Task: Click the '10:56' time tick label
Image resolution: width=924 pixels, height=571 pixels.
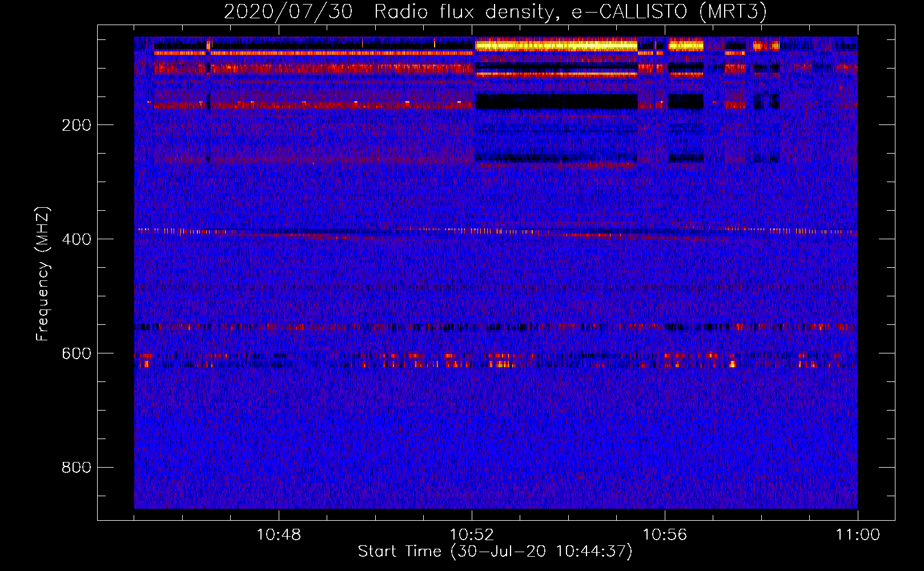Action: [x=665, y=535]
